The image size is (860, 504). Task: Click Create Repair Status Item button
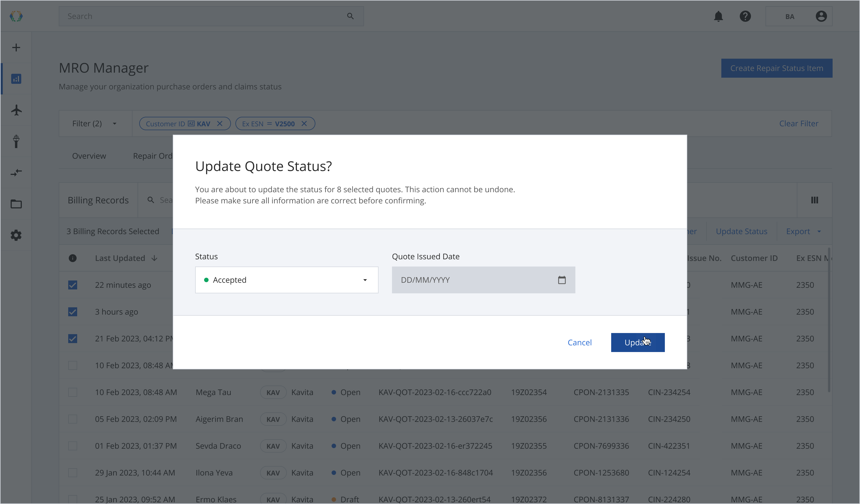point(776,68)
